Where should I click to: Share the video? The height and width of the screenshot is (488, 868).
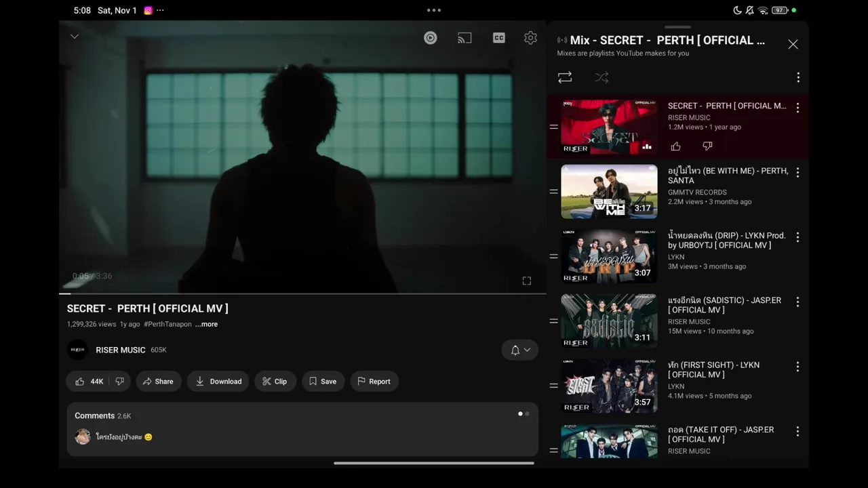coord(159,382)
